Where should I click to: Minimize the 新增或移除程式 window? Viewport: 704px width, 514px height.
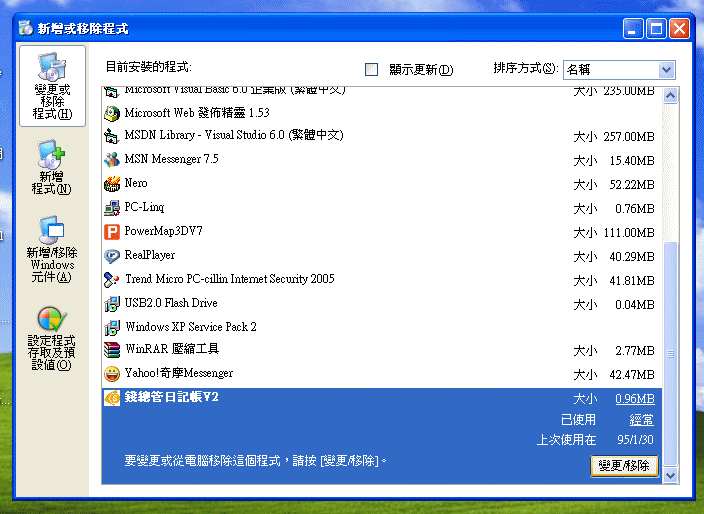(633, 29)
